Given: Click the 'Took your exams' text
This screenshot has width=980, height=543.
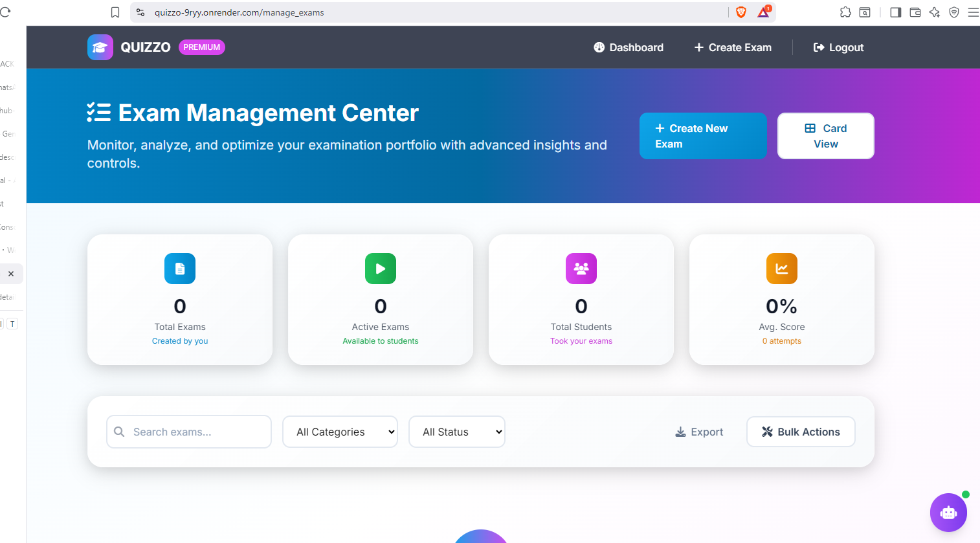Looking at the screenshot, I should coord(581,341).
